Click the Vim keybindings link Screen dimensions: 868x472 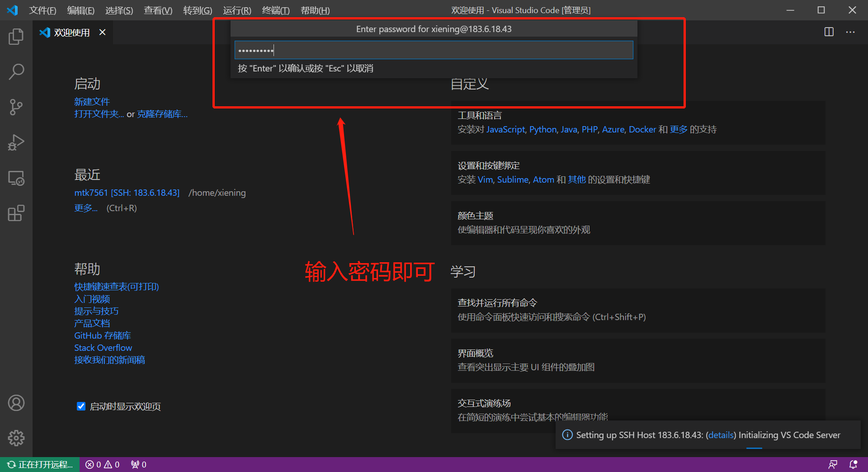click(485, 179)
